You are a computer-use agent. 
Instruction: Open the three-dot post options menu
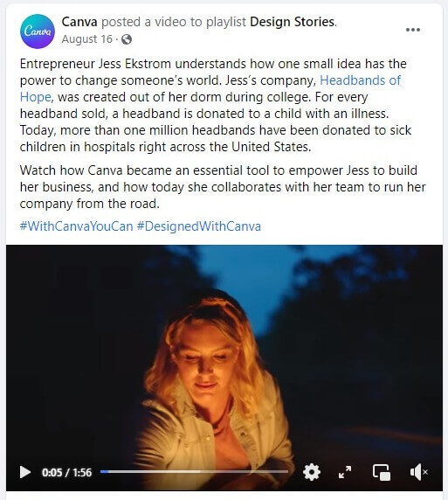[412, 30]
